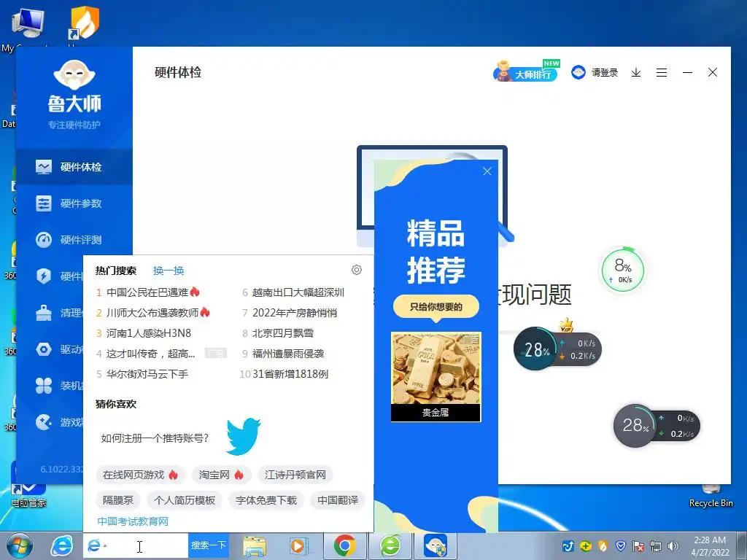Open hot search 河南1人感染H3N8

click(x=149, y=333)
